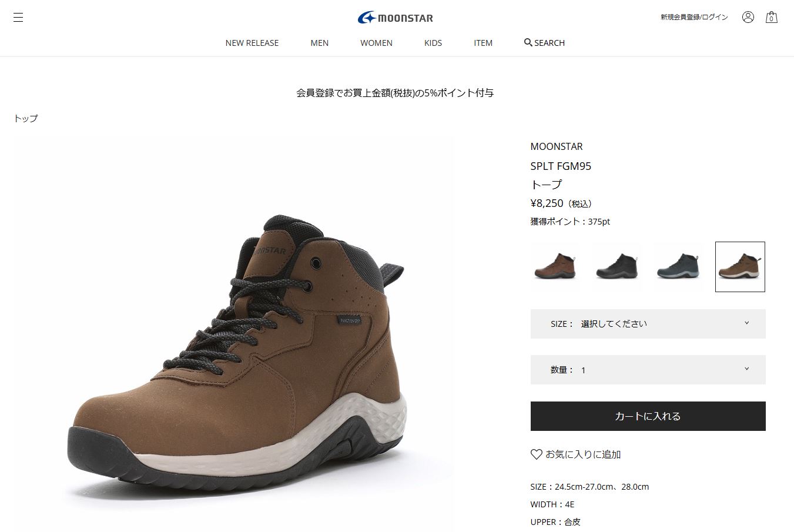Open the user account icon
Viewport: 794px width, 532px height.
[748, 17]
